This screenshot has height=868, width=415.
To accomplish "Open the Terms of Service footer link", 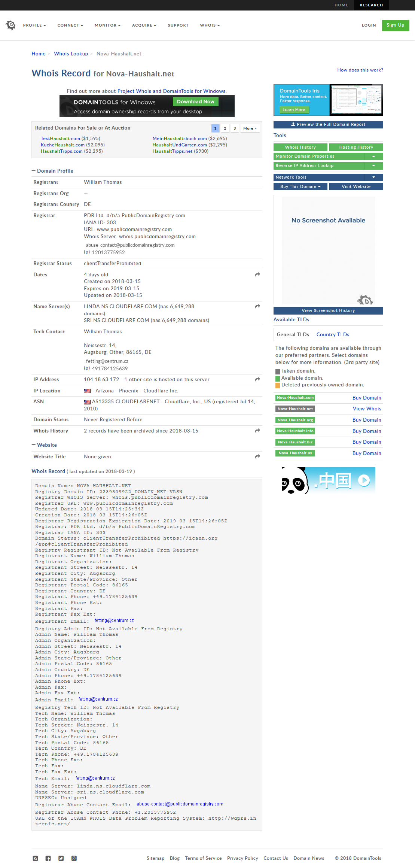I will (203, 858).
